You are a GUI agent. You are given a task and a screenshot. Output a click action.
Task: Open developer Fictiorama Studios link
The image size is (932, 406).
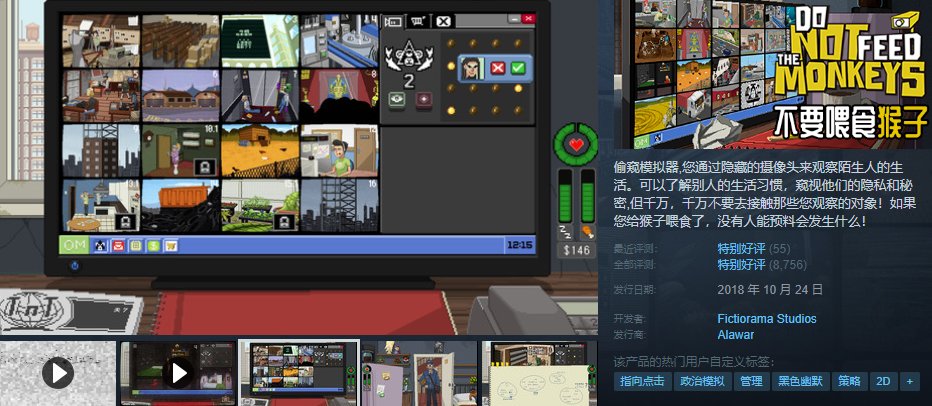pyautogui.click(x=767, y=319)
